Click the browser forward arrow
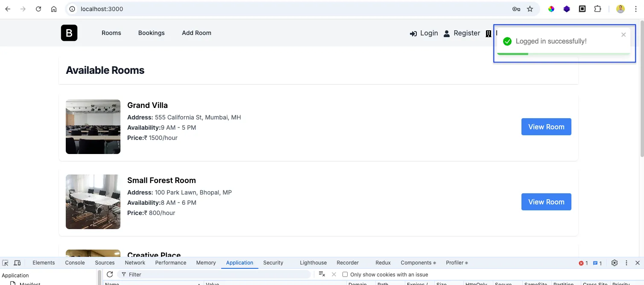 pos(23,9)
